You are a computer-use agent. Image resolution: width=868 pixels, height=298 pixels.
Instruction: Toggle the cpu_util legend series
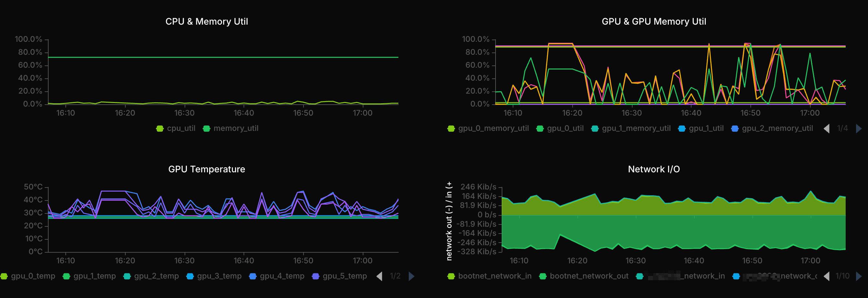(176, 129)
